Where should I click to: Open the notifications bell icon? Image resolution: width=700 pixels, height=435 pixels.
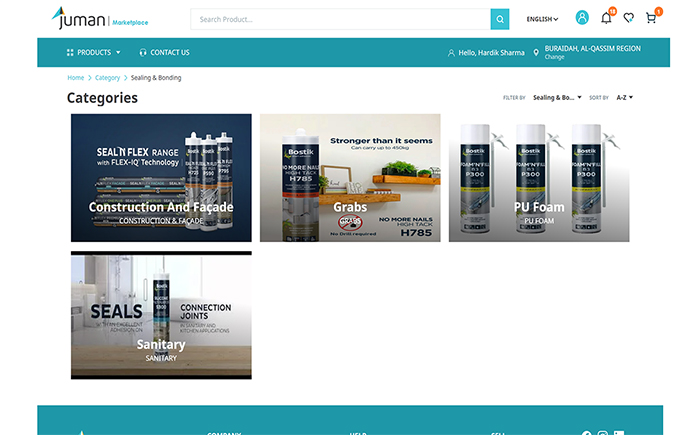click(x=606, y=18)
